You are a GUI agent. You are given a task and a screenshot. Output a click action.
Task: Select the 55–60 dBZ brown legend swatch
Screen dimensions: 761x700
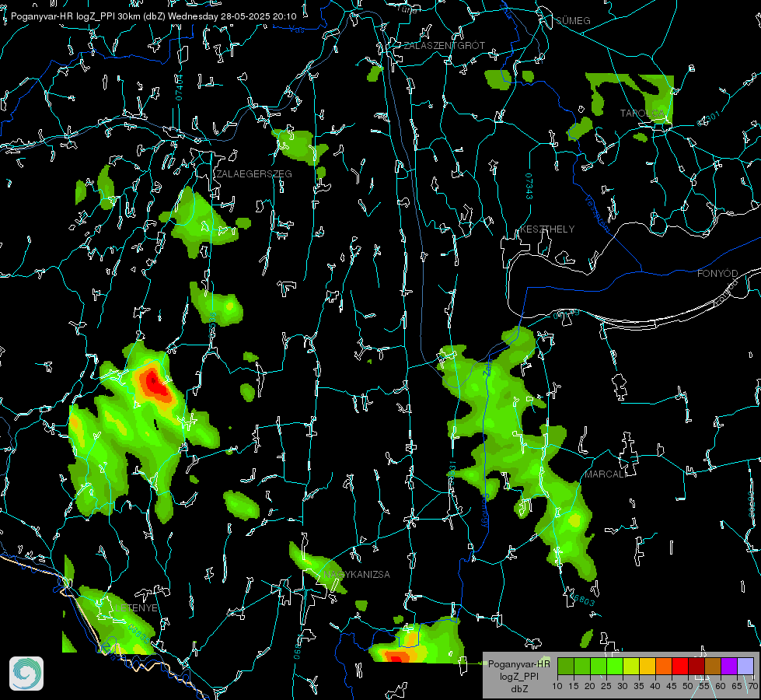(713, 666)
